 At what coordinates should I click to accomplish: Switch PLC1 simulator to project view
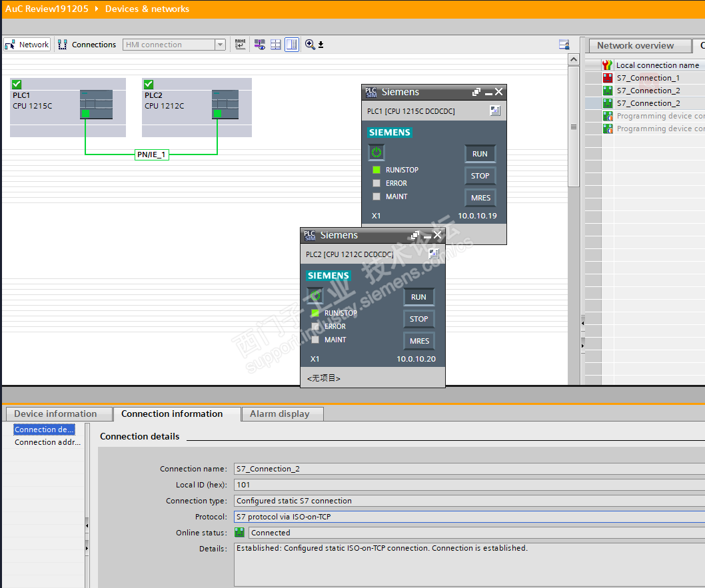(x=494, y=111)
